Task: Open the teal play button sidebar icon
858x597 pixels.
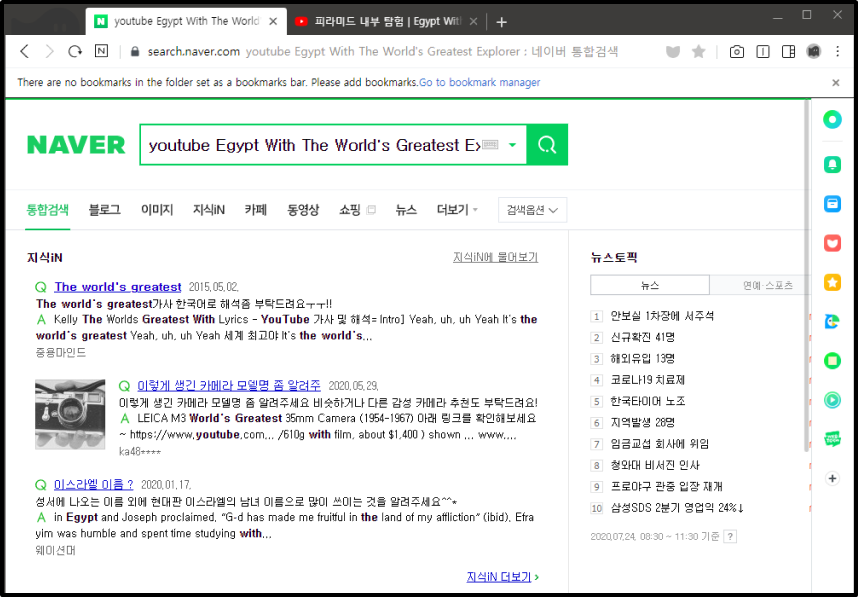Action: [x=832, y=400]
